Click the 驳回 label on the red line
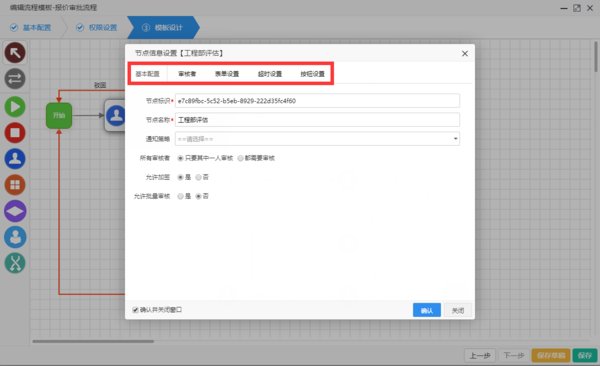The width and height of the screenshot is (600, 366). [x=100, y=85]
